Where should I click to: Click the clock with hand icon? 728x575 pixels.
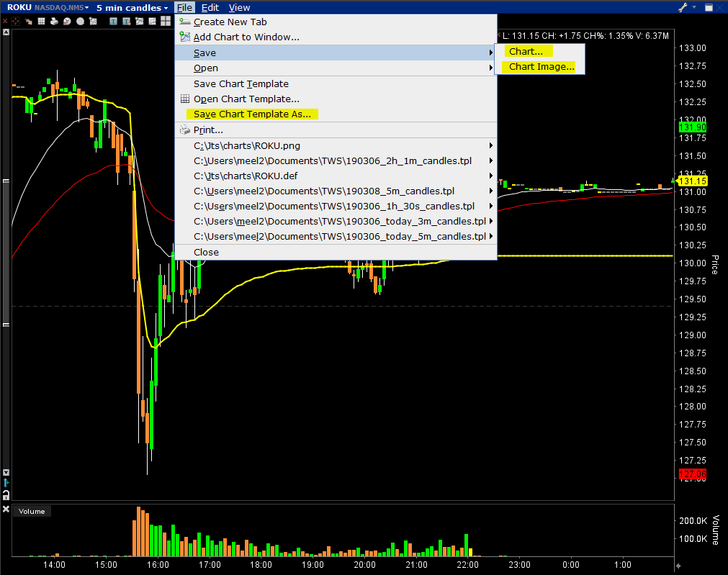coord(67,22)
